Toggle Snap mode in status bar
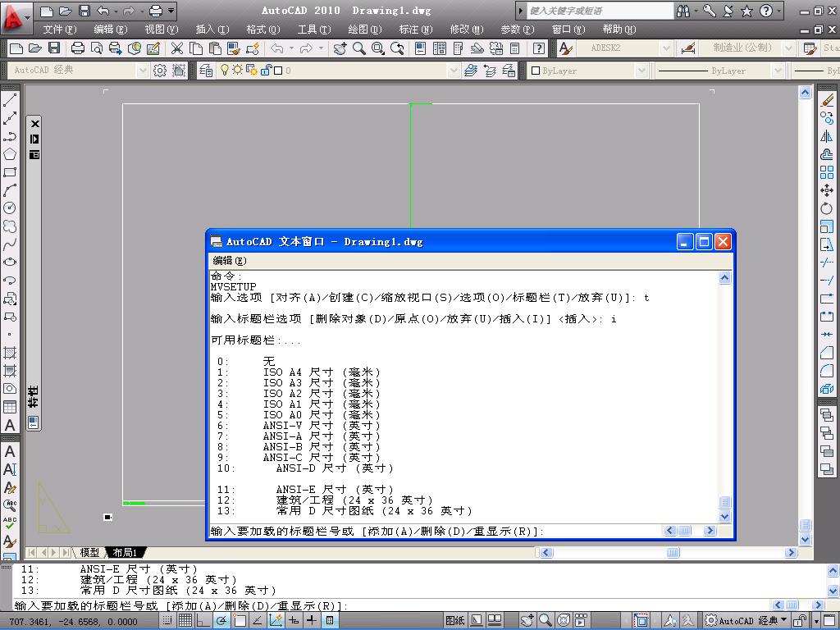 click(167, 620)
